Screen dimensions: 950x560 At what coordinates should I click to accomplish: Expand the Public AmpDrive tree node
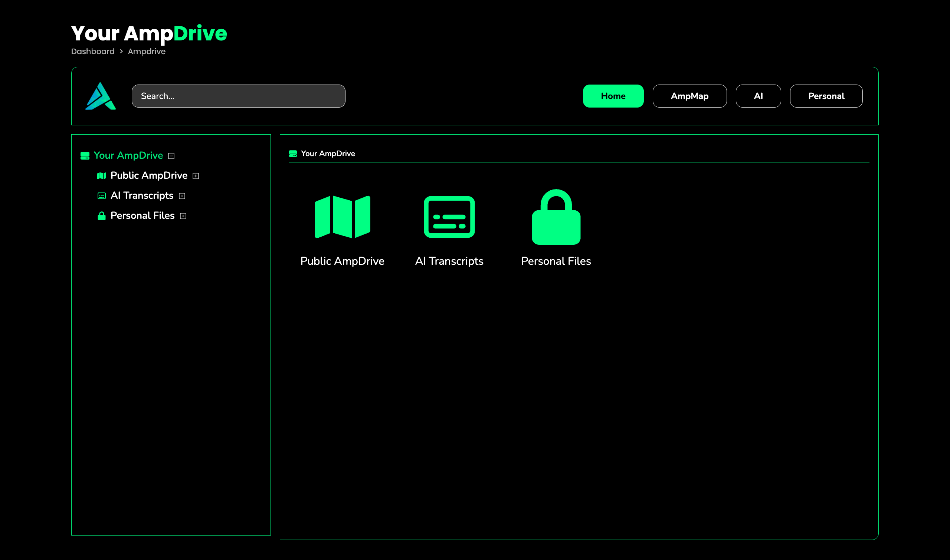[x=196, y=176]
